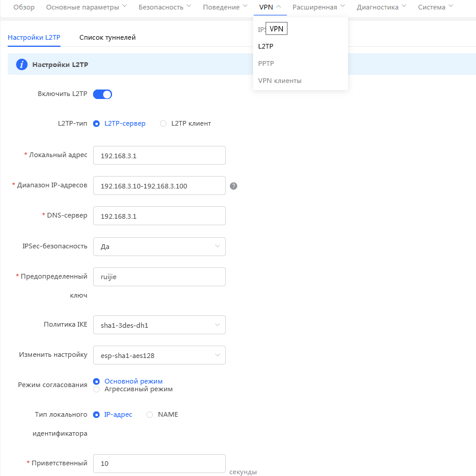Image resolution: width=476 pixels, height=476 pixels.
Task: Go to the Обзор page
Action: pos(24,7)
